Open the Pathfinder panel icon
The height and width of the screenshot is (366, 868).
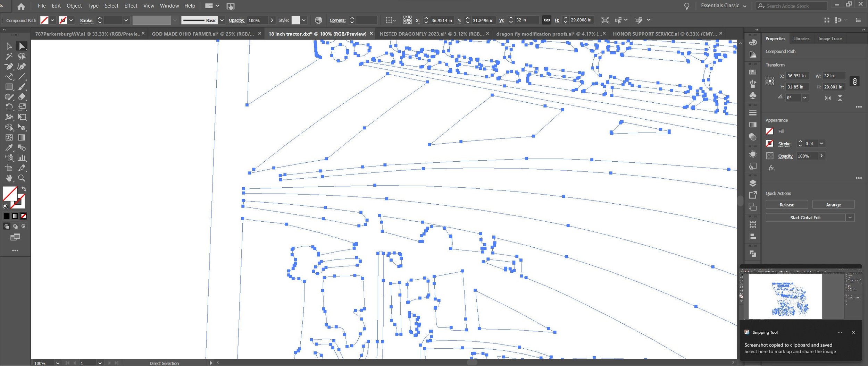(x=752, y=254)
